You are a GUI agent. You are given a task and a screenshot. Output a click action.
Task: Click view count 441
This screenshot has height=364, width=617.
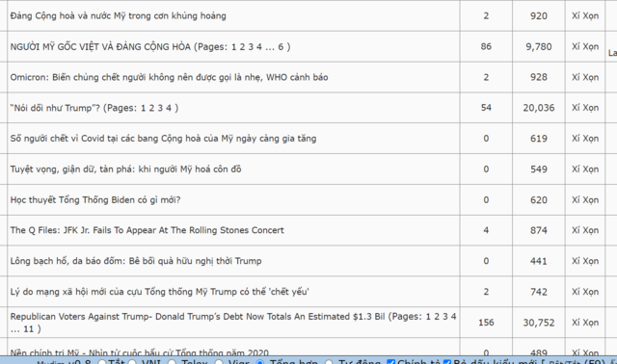coord(539,261)
